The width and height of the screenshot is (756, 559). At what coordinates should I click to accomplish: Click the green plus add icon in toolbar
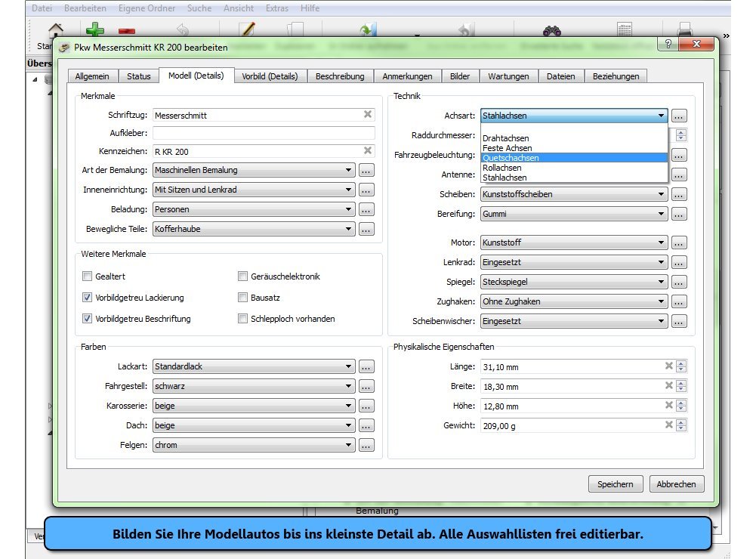95,30
